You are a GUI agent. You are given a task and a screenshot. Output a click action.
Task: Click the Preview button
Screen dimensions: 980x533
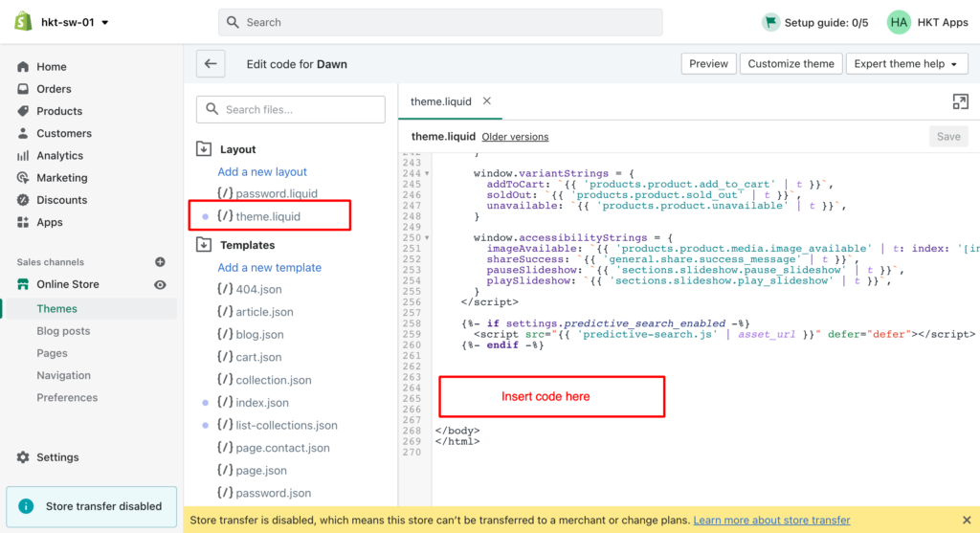point(708,64)
